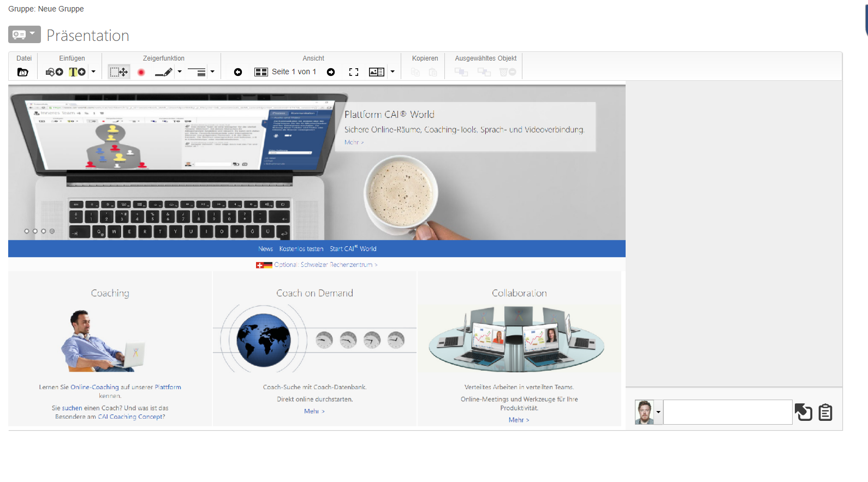Screen dimensions: 868x482
Task: Delete selected object trash icon
Action: pyautogui.click(x=508, y=72)
